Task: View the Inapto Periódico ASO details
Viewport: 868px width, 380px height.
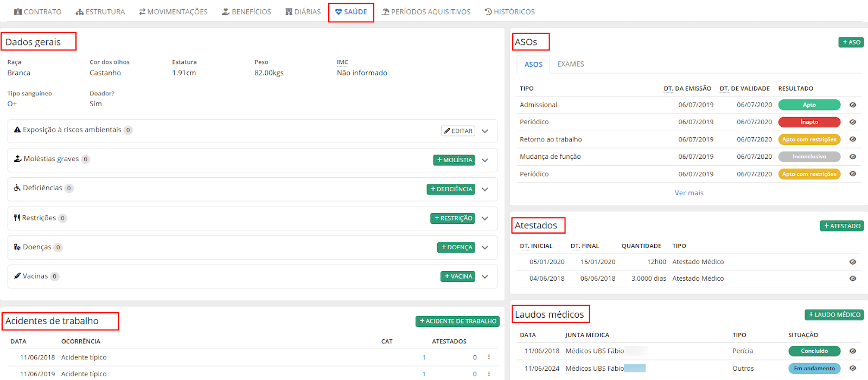Action: click(x=852, y=123)
